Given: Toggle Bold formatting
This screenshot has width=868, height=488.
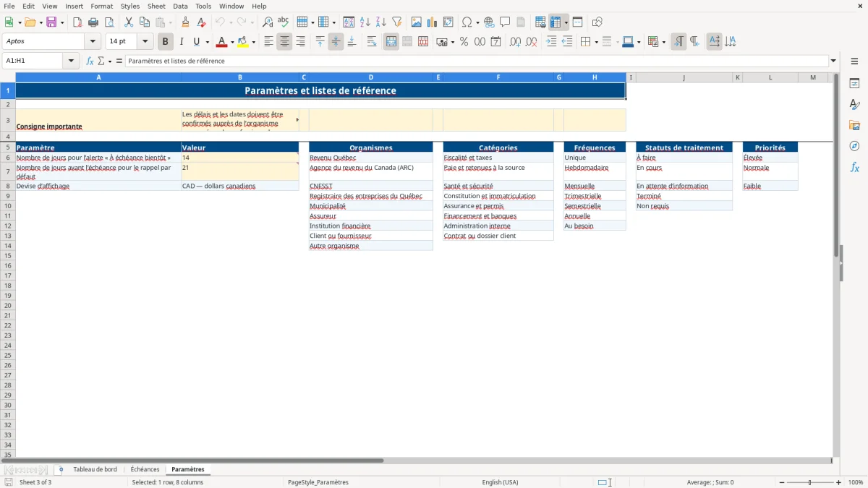Looking at the screenshot, I should coord(166,42).
